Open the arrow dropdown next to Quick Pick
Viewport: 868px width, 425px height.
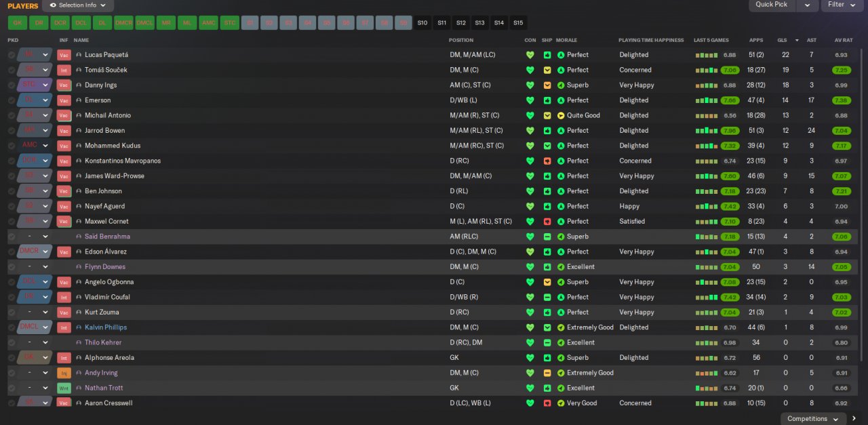(x=807, y=5)
